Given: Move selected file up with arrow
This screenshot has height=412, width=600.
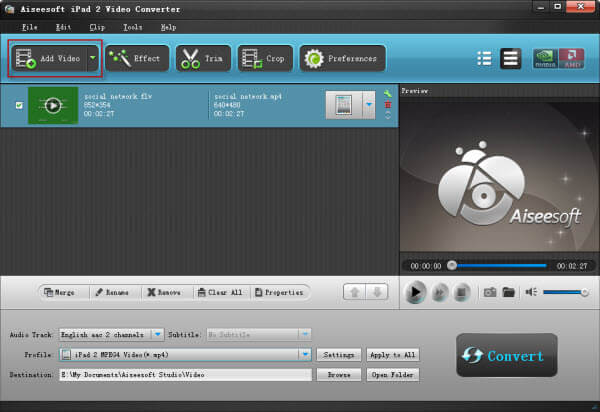Looking at the screenshot, I should 355,293.
